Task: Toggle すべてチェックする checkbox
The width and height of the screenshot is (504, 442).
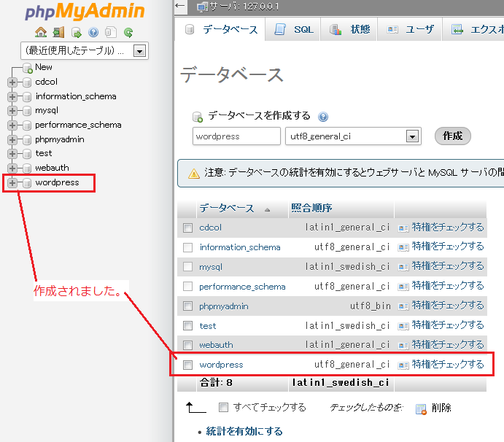Action: [x=223, y=408]
